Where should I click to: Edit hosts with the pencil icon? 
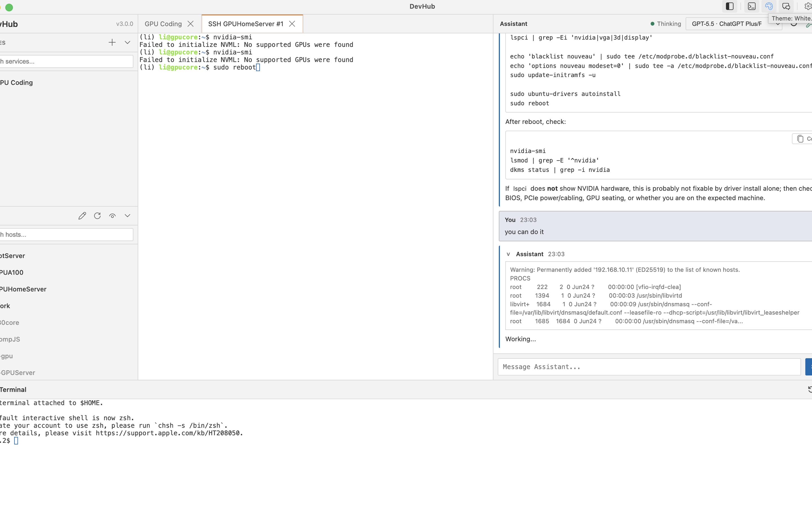82,216
